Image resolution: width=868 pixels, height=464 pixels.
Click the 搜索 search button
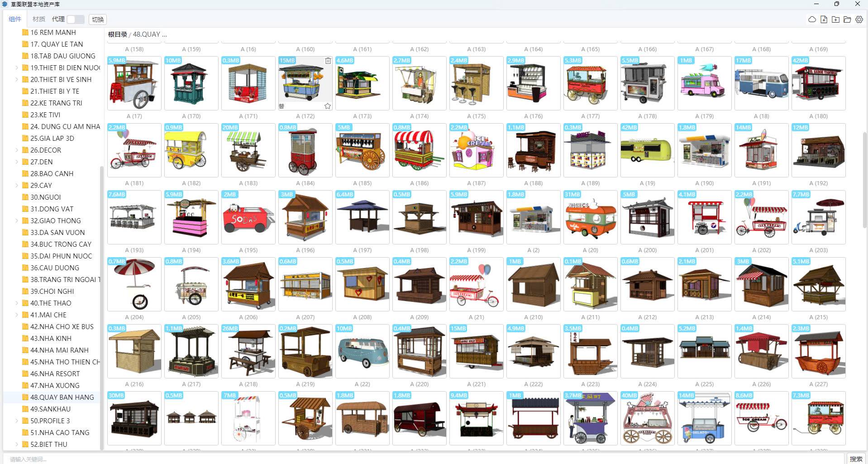pyautogui.click(x=855, y=459)
